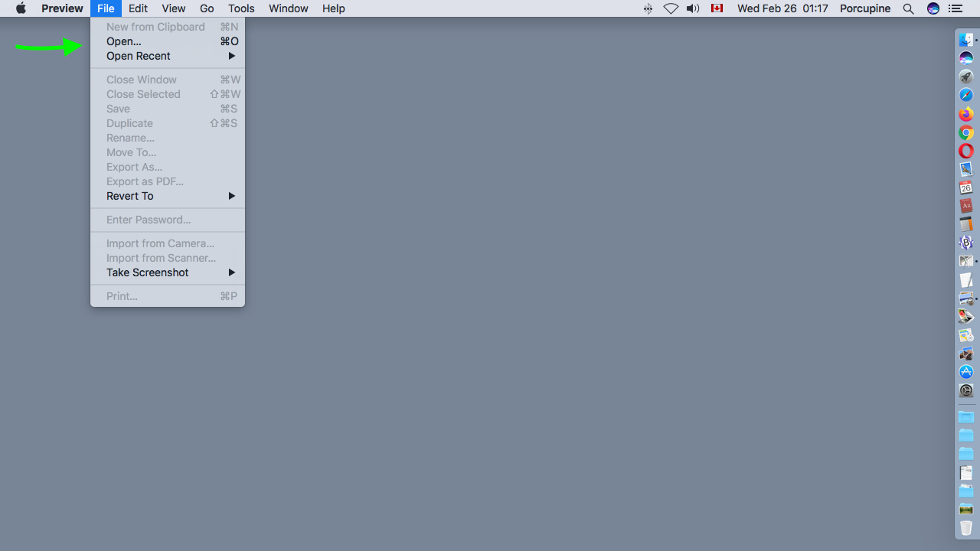Expand the Open Recent submenu
The width and height of the screenshot is (980, 551).
coord(168,56)
